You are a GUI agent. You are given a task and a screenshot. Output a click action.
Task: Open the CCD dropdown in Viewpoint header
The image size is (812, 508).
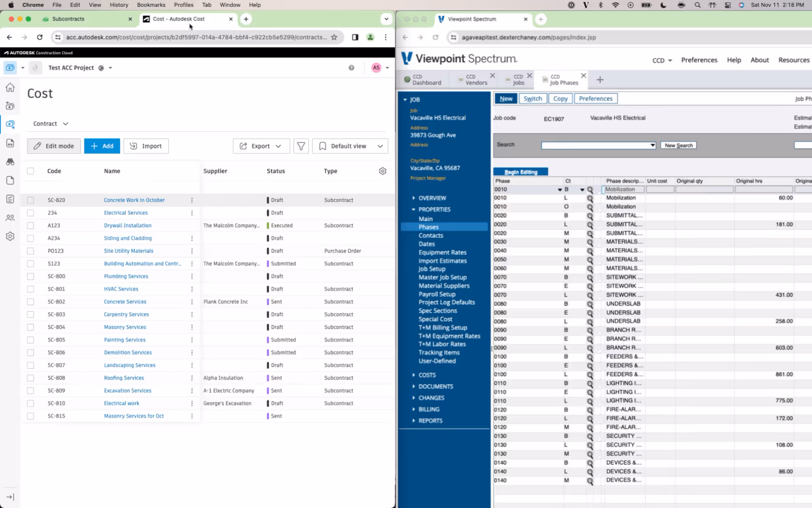pyautogui.click(x=662, y=60)
